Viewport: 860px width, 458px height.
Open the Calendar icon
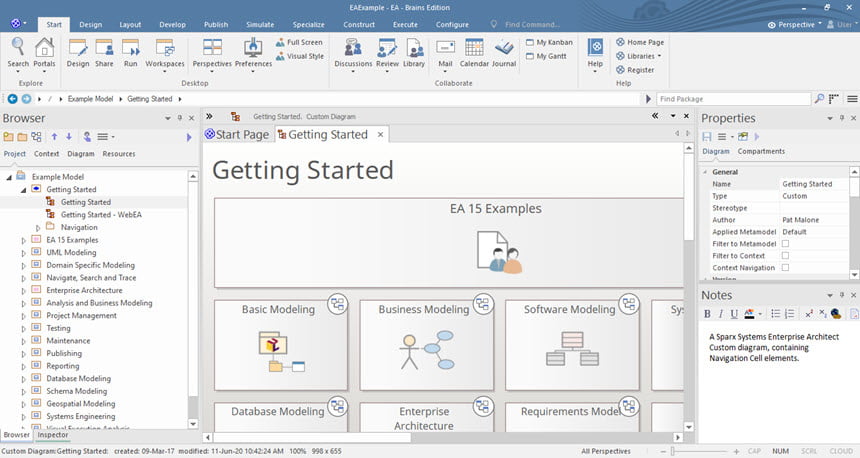(474, 53)
